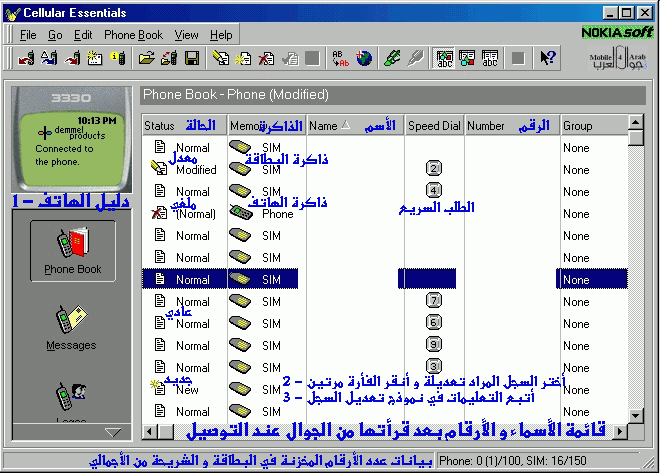Screen dimensions: 660x473
Task: Click the horizontal scrollbar right arrow
Action: [620, 431]
